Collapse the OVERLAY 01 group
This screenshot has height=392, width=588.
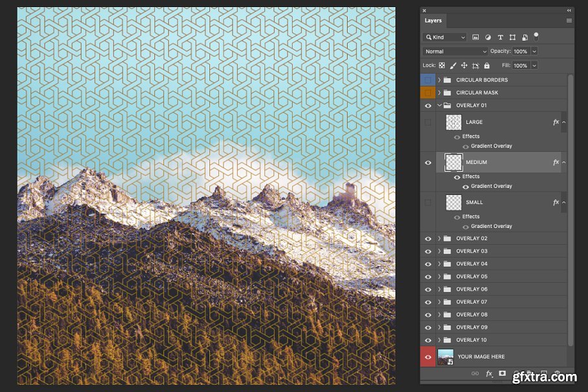tap(439, 105)
